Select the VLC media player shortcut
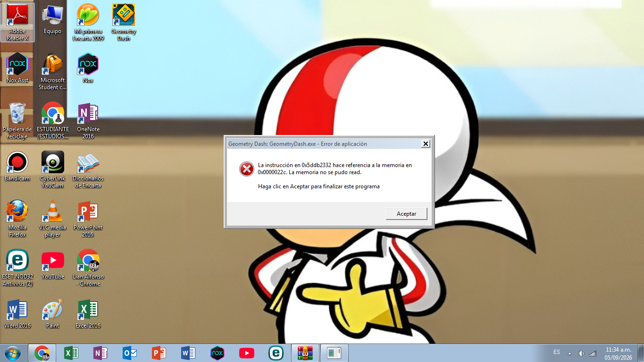Screen dimensions: 644x362 point(52,219)
